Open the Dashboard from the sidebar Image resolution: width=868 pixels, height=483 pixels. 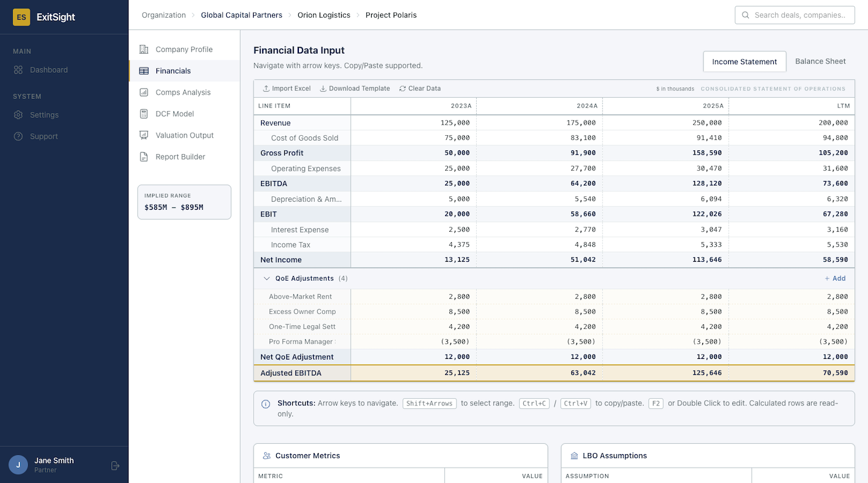pos(50,70)
